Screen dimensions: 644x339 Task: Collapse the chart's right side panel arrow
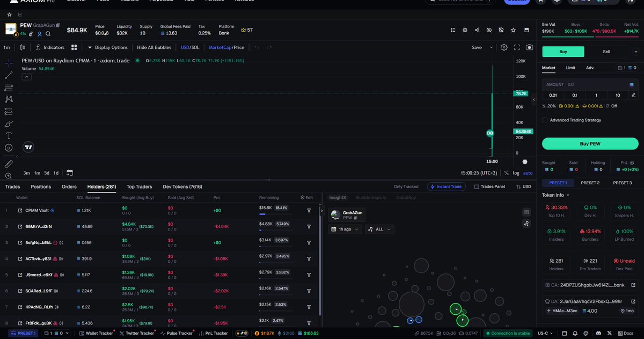tap(533, 100)
